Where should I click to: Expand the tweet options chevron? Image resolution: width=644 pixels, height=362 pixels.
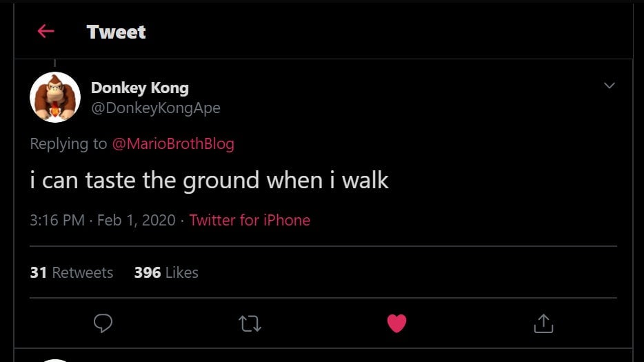(609, 86)
